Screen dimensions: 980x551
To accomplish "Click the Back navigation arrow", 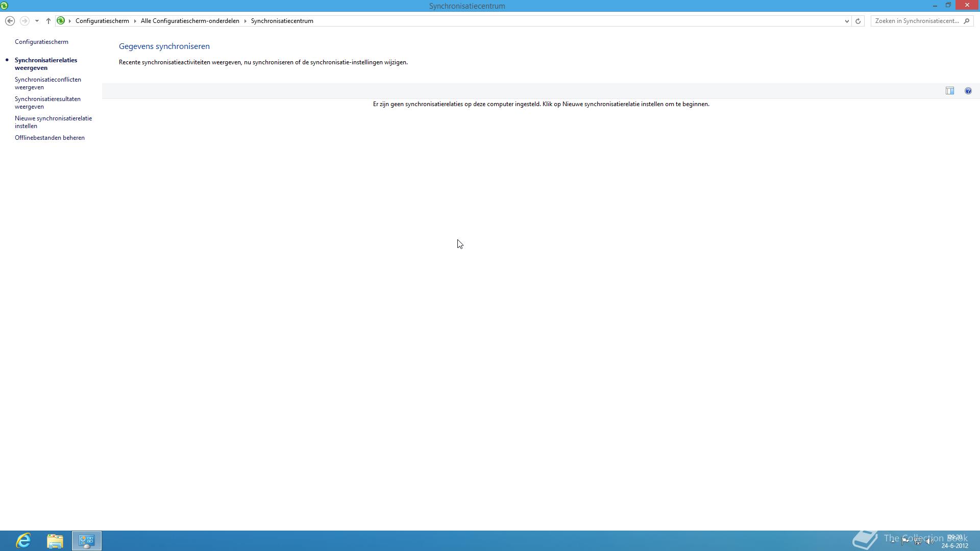I will point(10,21).
